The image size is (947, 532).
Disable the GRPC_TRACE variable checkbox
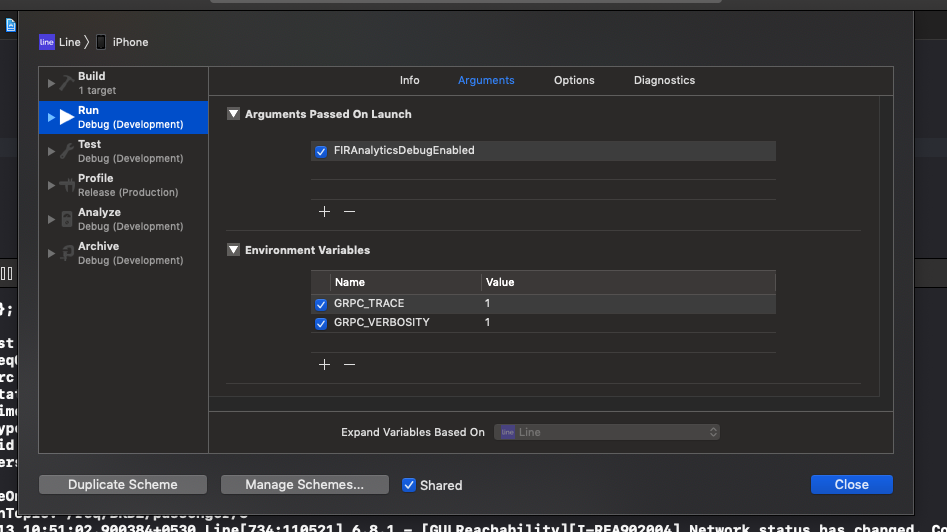(321, 304)
